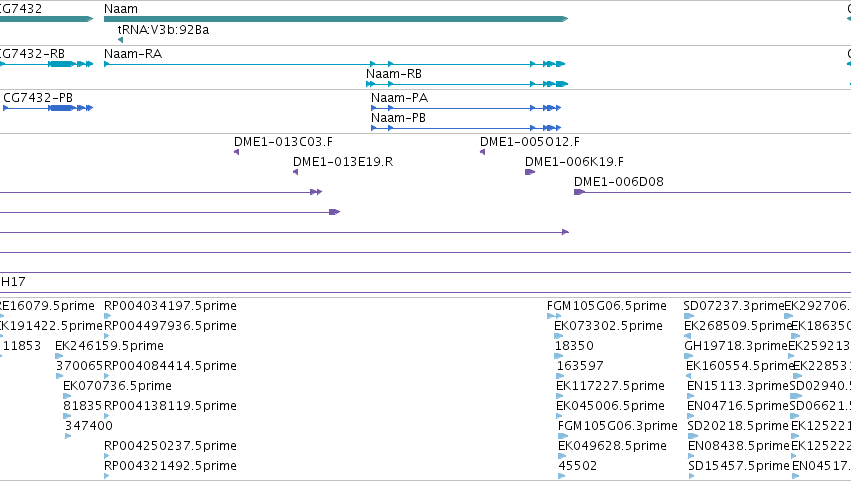Click the DME1-006D08 feature start marker

pyautogui.click(x=579, y=192)
